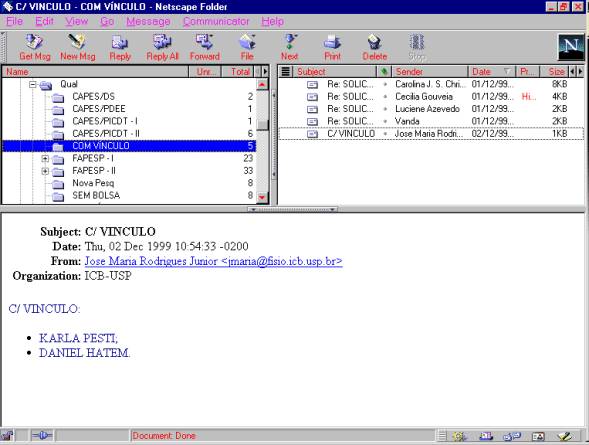Expand the FAPESP - I folder
Viewport: 589px width, 445px height.
pos(45,158)
